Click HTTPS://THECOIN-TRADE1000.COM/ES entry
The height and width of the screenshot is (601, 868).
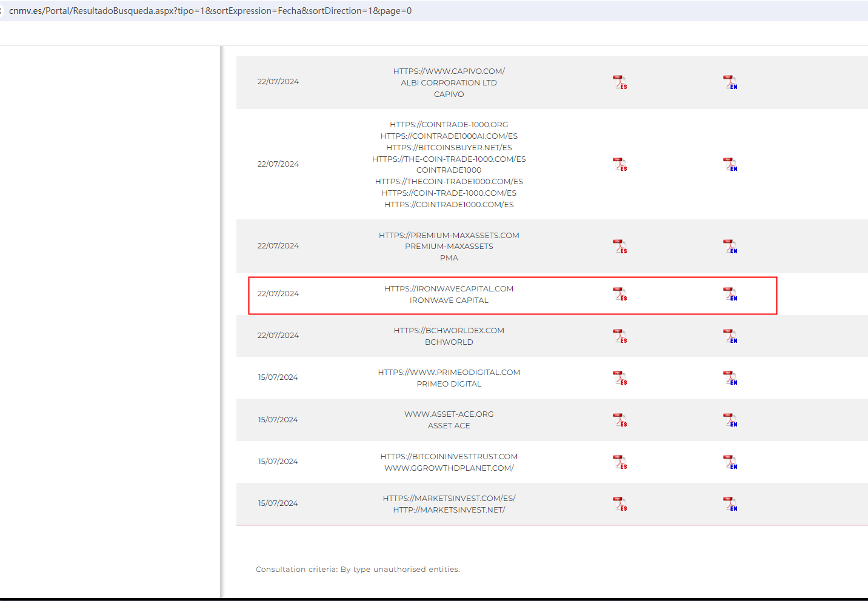pyautogui.click(x=449, y=182)
